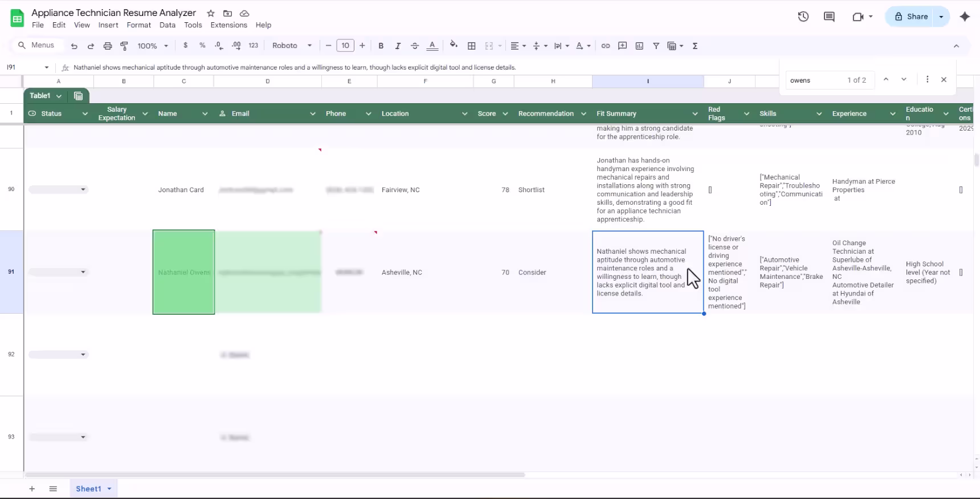Switch to the Sheet1 tab
The image size is (980, 499).
click(x=88, y=489)
